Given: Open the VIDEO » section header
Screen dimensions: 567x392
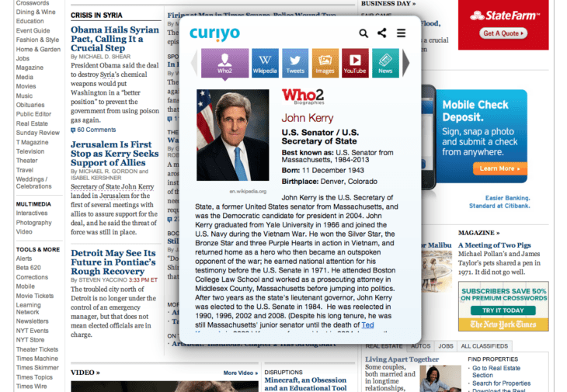Looking at the screenshot, I should [85, 373].
